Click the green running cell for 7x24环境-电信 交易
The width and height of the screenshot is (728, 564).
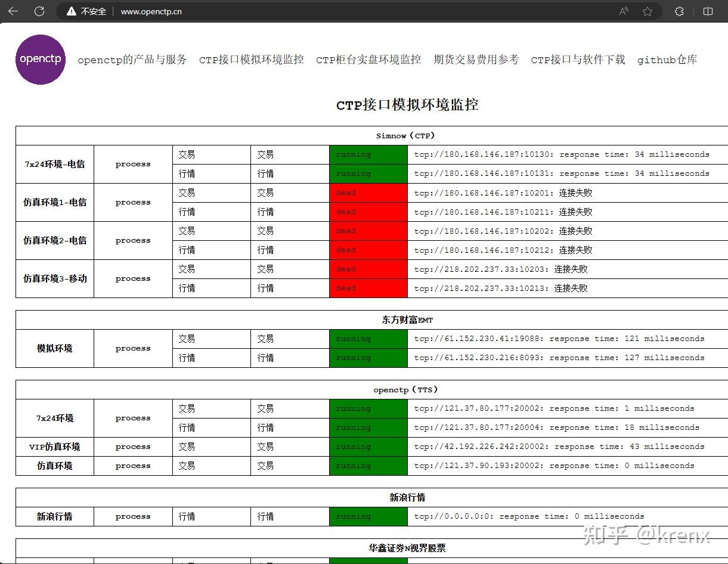click(368, 154)
